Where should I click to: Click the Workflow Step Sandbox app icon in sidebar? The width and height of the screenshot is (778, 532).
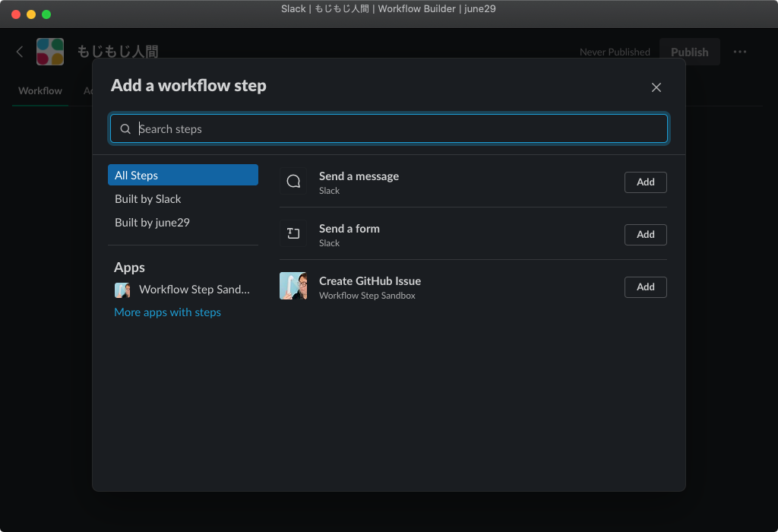click(122, 290)
